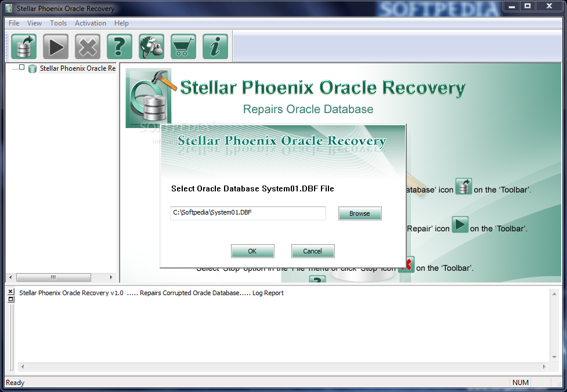Close the log panel with X

pyautogui.click(x=10, y=292)
